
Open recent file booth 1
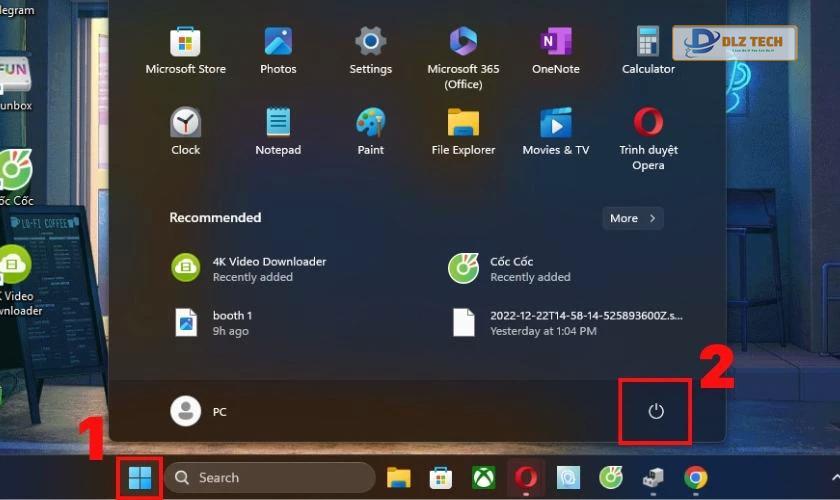click(212, 323)
